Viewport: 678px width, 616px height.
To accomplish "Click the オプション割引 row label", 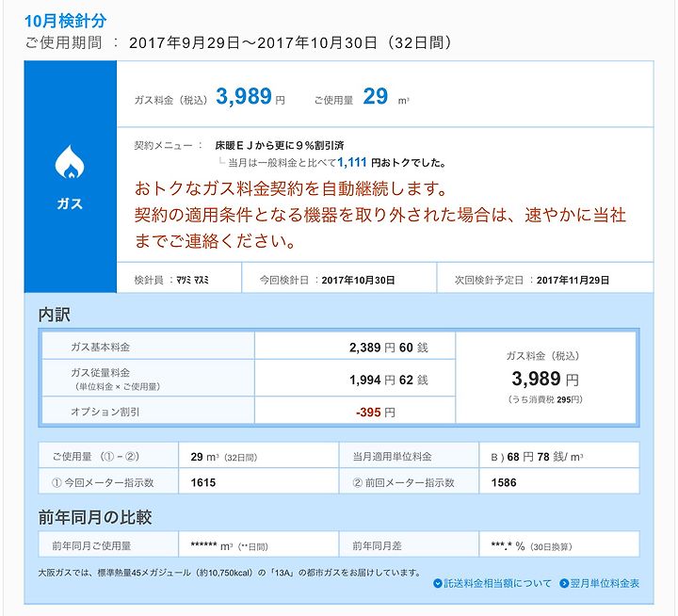I will click(105, 412).
